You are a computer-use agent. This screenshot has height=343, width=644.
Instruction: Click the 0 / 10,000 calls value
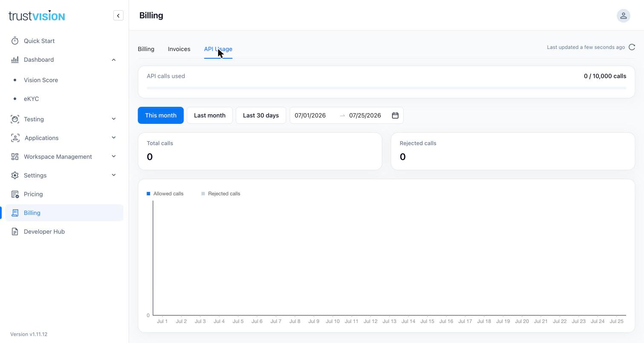pos(605,76)
